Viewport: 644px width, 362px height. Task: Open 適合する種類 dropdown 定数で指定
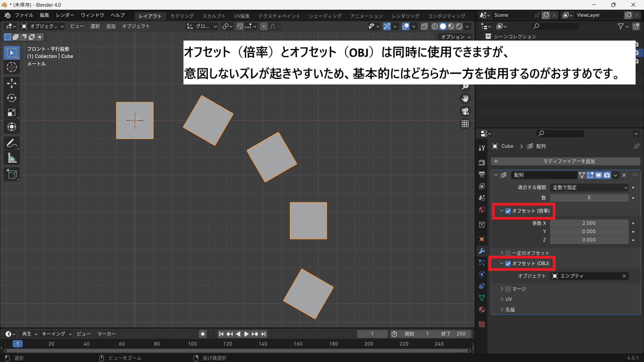point(589,188)
